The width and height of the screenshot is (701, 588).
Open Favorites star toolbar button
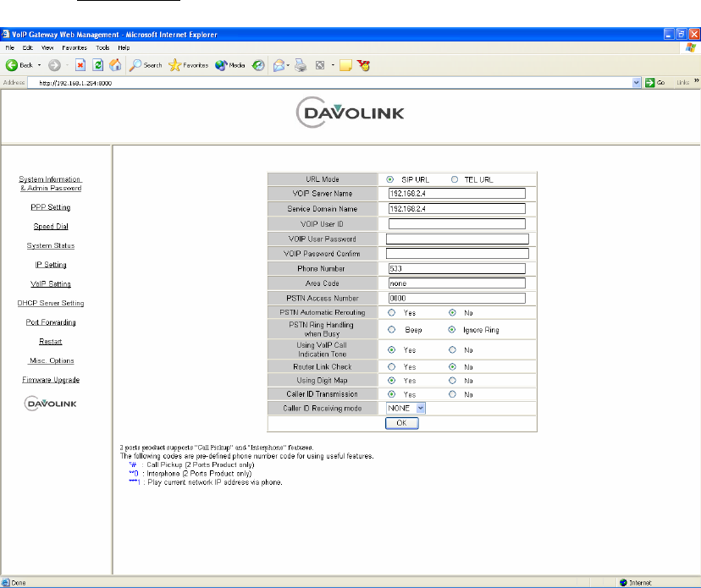[188, 65]
